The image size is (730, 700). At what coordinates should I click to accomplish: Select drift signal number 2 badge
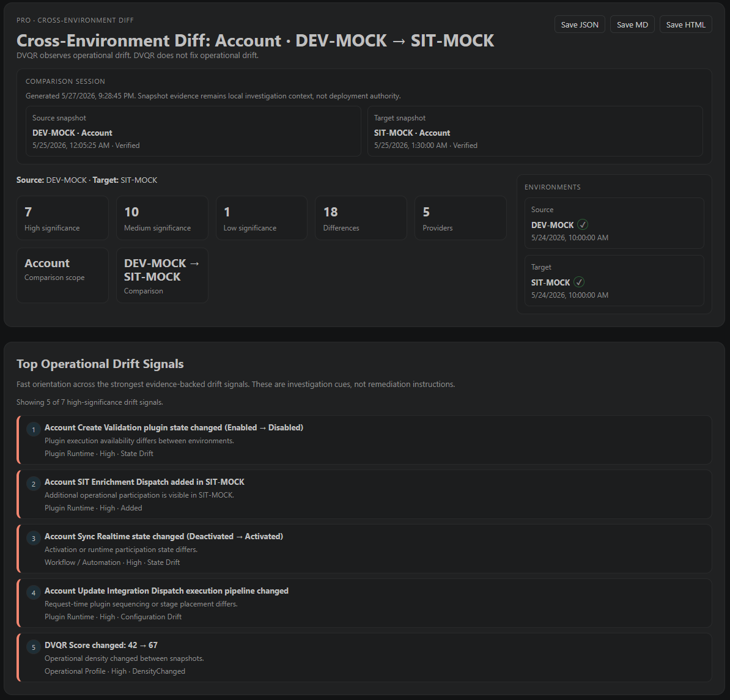[x=34, y=484]
